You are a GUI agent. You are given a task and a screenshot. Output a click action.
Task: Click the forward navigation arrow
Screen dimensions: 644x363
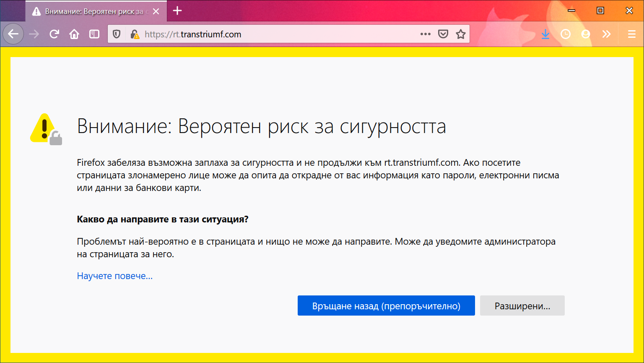[x=34, y=34]
